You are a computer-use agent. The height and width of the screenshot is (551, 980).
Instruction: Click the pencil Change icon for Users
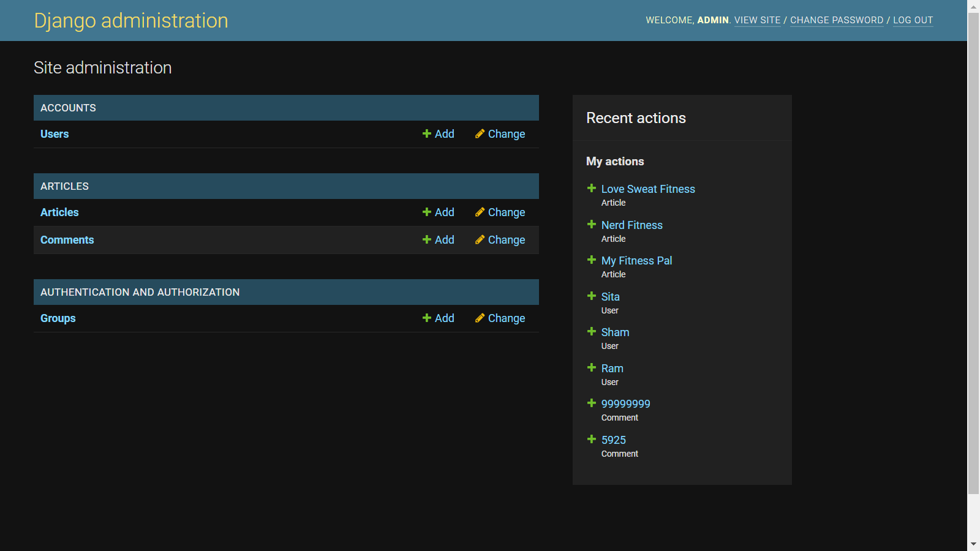480,133
